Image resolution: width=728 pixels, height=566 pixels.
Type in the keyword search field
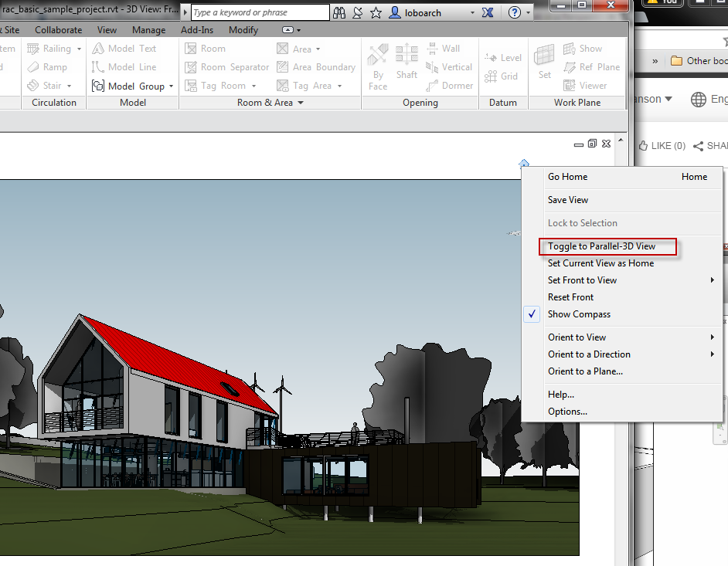259,12
